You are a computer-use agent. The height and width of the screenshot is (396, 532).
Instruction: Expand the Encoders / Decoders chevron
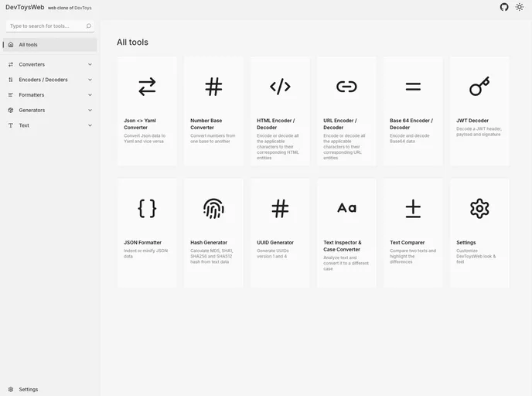(x=90, y=80)
